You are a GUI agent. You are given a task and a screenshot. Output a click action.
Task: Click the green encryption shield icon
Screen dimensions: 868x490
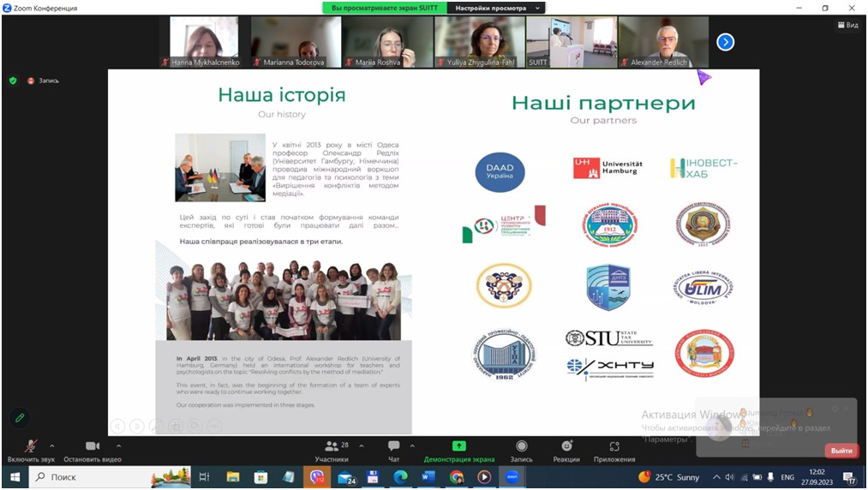pyautogui.click(x=13, y=81)
